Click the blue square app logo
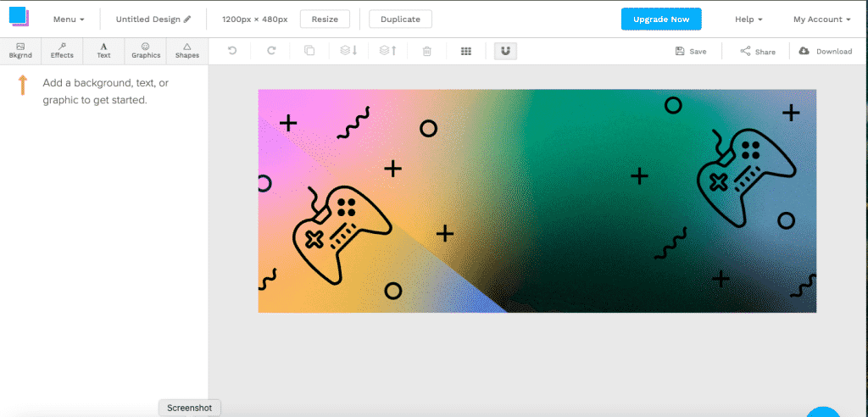This screenshot has height=417, width=868. pyautogui.click(x=19, y=16)
